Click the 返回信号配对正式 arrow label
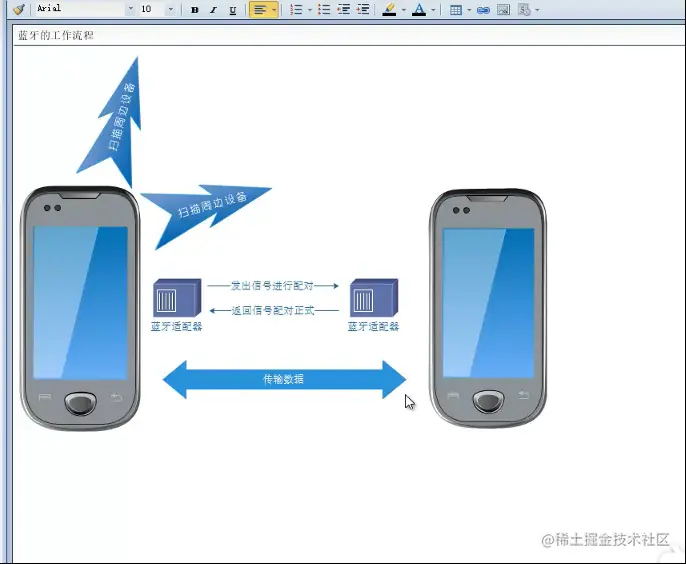Screen dimensions: 686x564 pos(273,311)
